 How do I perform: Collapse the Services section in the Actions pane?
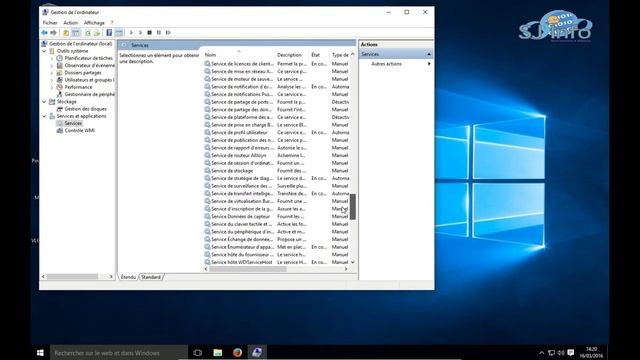click(x=429, y=54)
